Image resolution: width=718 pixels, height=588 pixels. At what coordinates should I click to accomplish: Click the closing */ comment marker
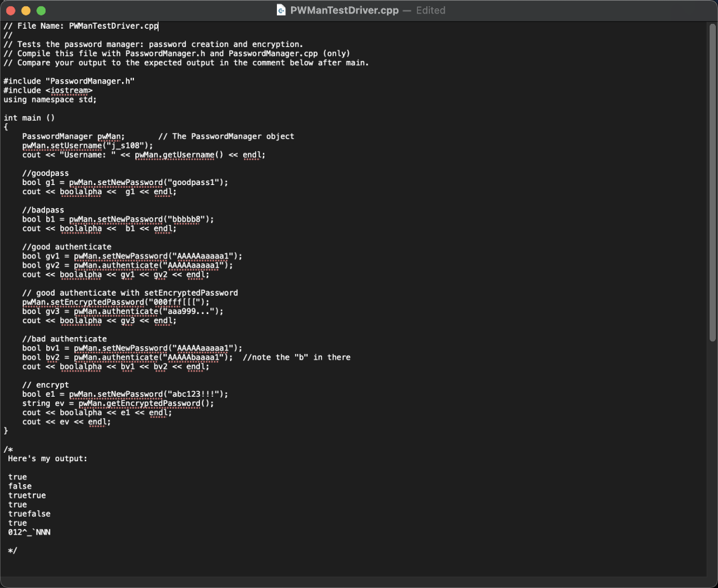pos(13,550)
